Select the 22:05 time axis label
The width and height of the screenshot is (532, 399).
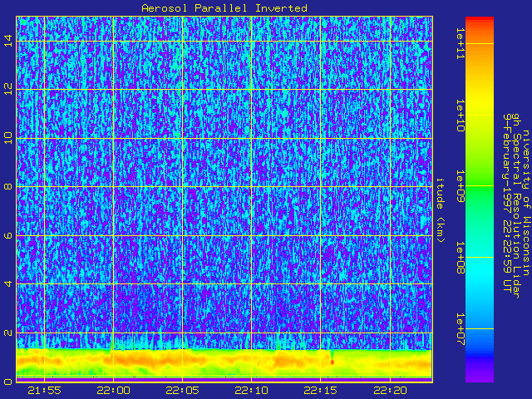pos(183,391)
